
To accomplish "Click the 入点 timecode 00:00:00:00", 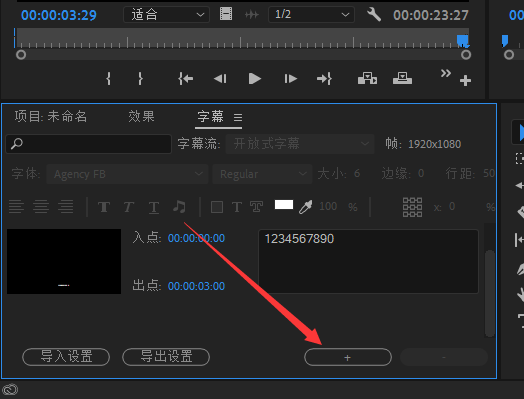I will click(196, 238).
